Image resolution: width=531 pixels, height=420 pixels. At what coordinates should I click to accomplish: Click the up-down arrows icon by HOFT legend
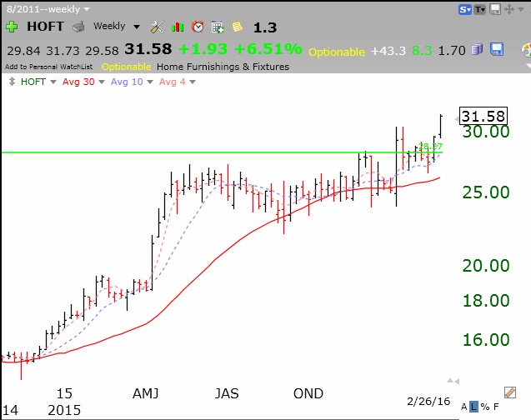tap(12, 82)
